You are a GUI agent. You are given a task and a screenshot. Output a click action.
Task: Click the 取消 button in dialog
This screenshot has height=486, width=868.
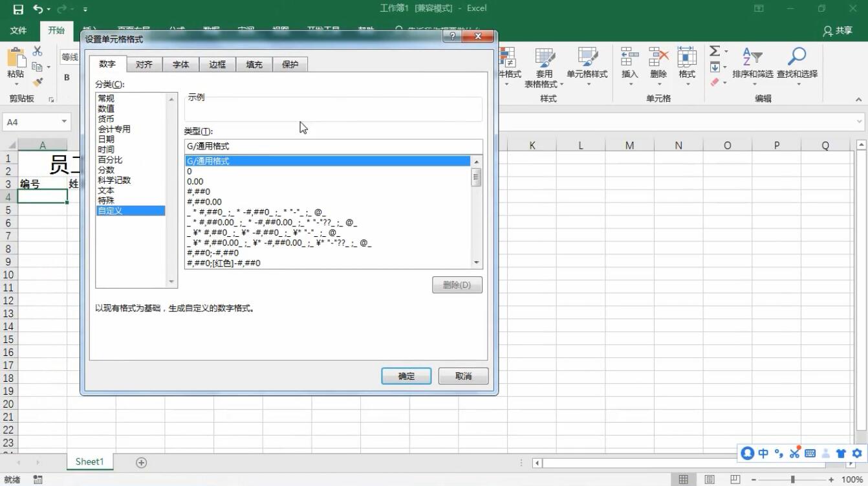463,376
